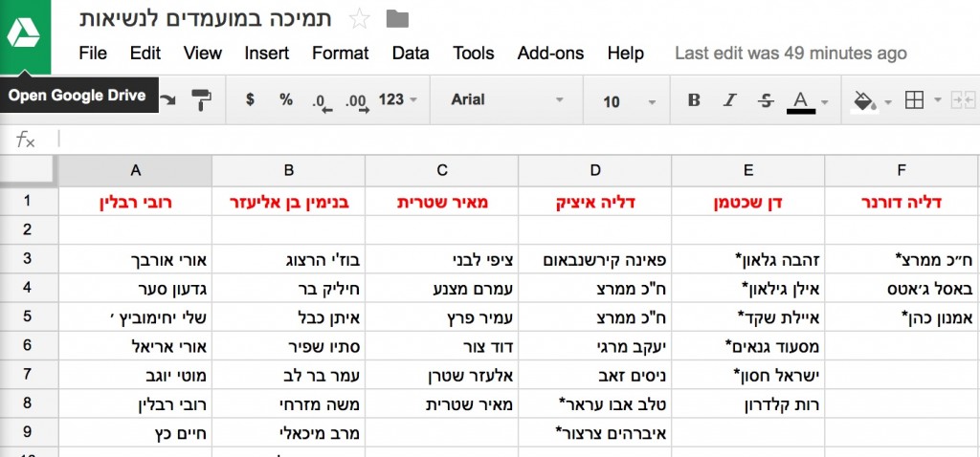The image size is (980, 457).
Task: Open the Add-ons menu
Action: point(550,54)
